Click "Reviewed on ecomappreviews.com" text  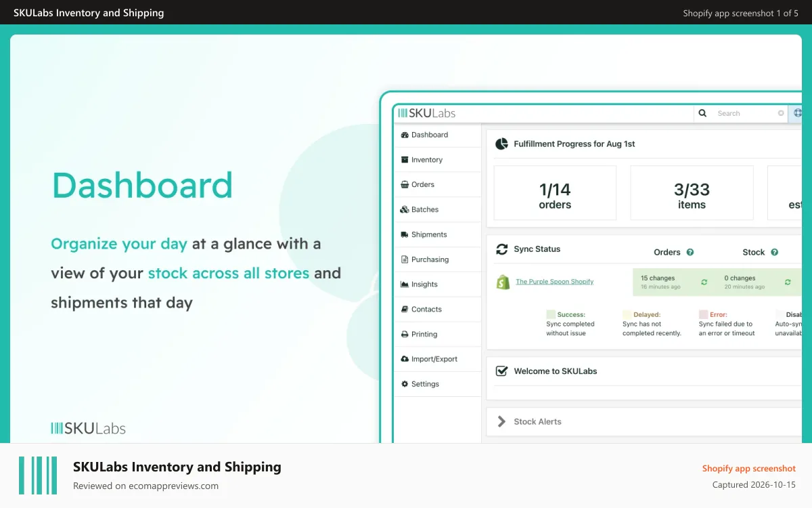pos(145,486)
